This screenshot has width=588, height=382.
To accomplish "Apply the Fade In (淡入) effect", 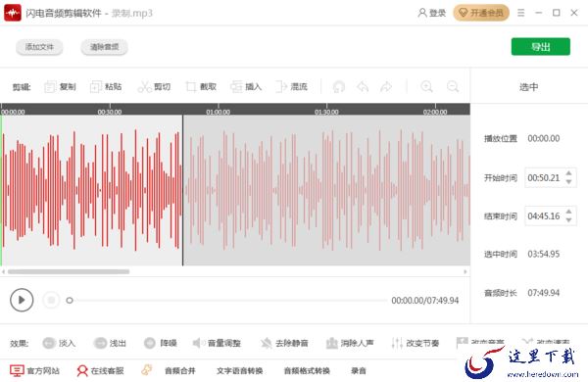I will click(x=59, y=343).
